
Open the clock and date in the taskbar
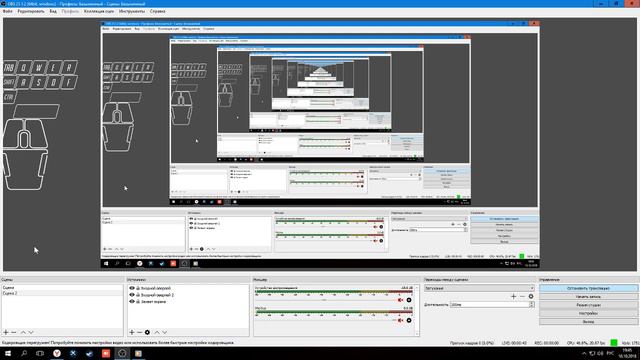[x=626, y=353]
